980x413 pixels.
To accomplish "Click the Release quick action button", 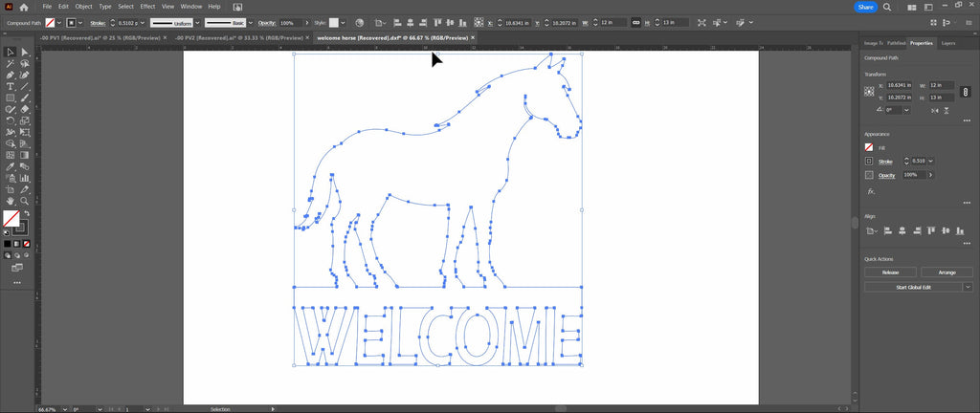I will (890, 272).
